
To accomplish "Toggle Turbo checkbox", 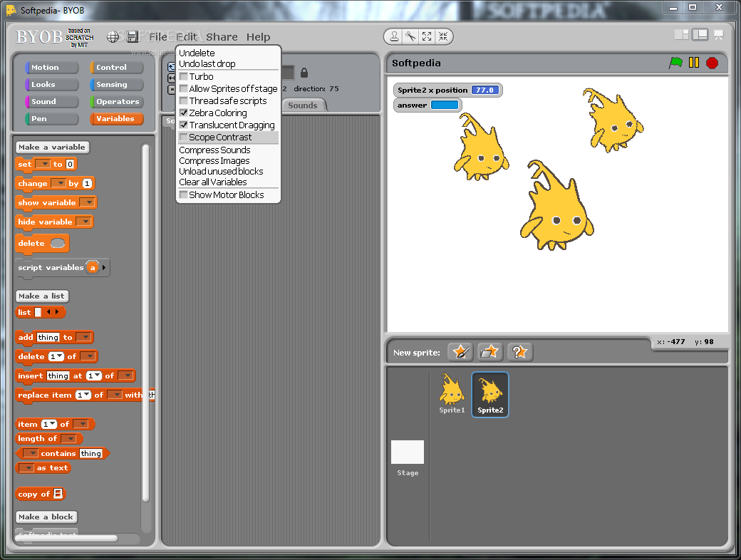I will pos(183,76).
